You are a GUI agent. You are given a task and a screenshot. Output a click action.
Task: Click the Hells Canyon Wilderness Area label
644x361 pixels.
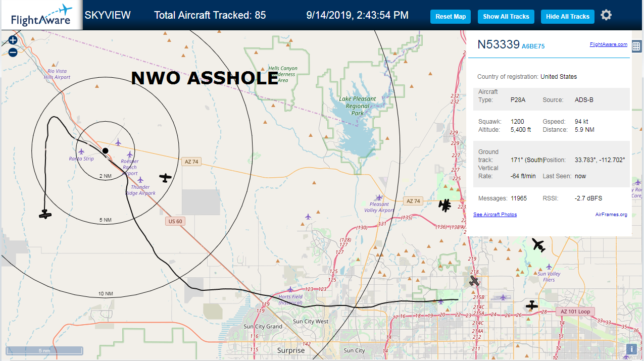283,74
